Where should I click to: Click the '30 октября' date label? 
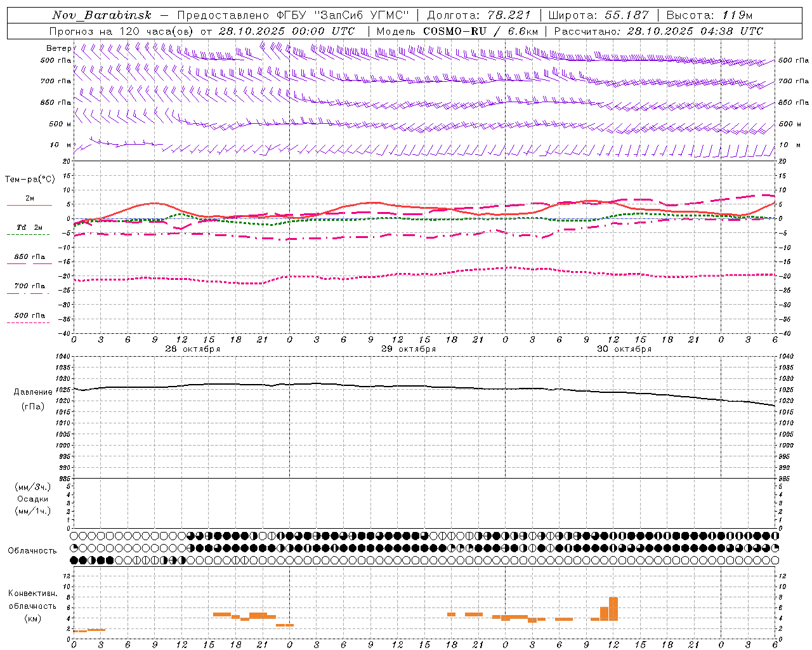pyautogui.click(x=624, y=349)
